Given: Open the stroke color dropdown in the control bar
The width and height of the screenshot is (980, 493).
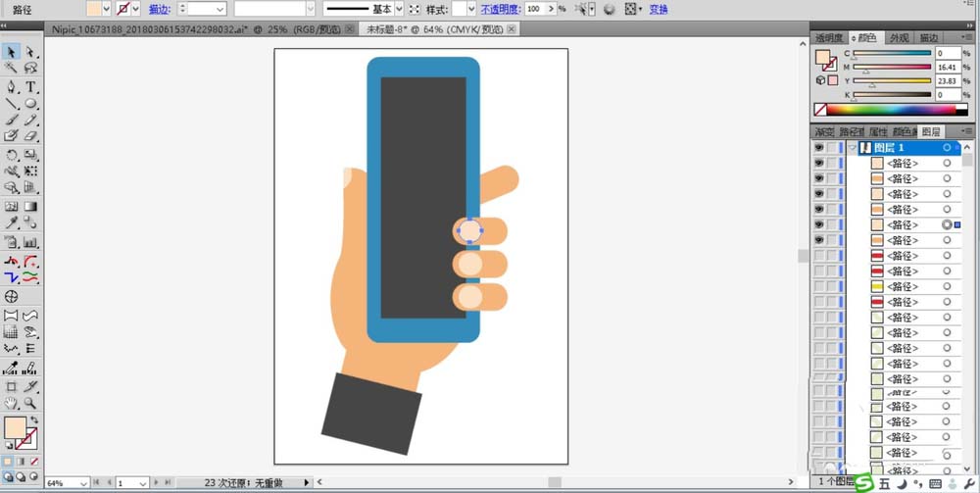Looking at the screenshot, I should [x=136, y=10].
